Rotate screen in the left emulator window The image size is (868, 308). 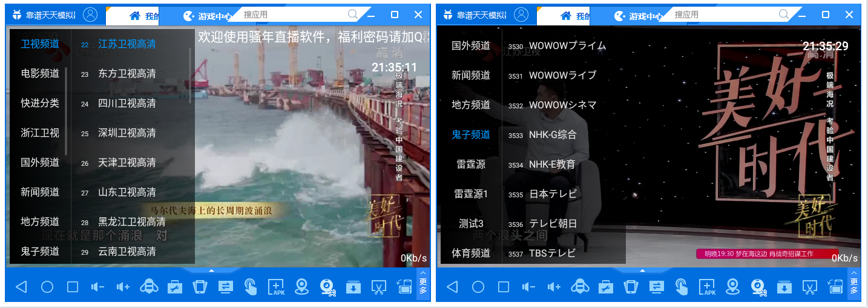pos(404,287)
